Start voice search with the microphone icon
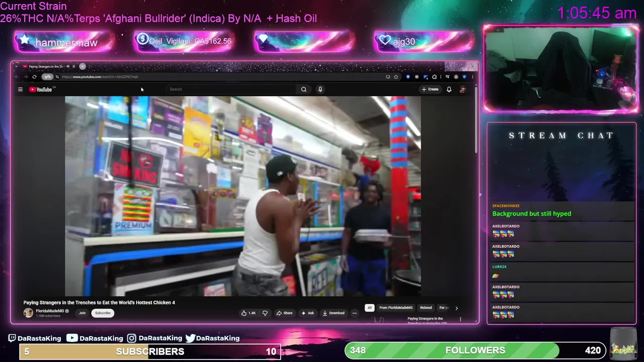Screen dimensions: 644x362 320,89
